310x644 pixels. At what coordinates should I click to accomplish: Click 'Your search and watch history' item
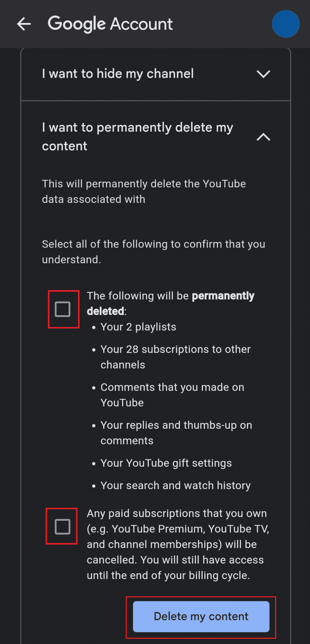[175, 486]
